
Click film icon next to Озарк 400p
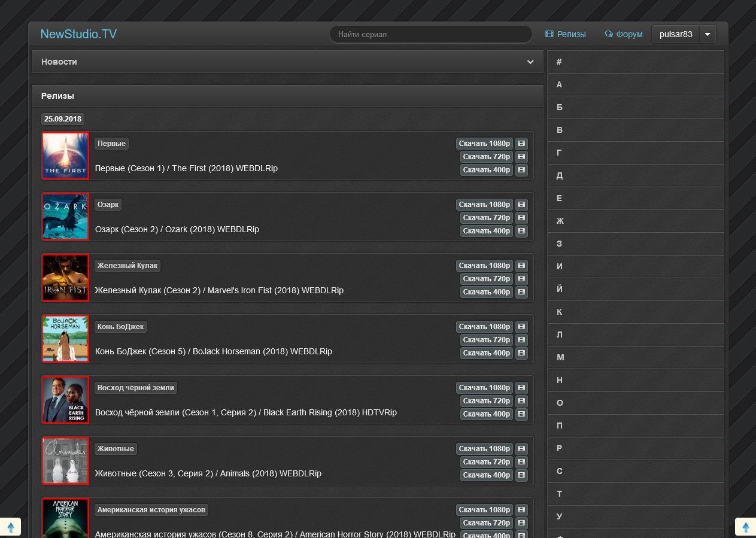pos(521,231)
